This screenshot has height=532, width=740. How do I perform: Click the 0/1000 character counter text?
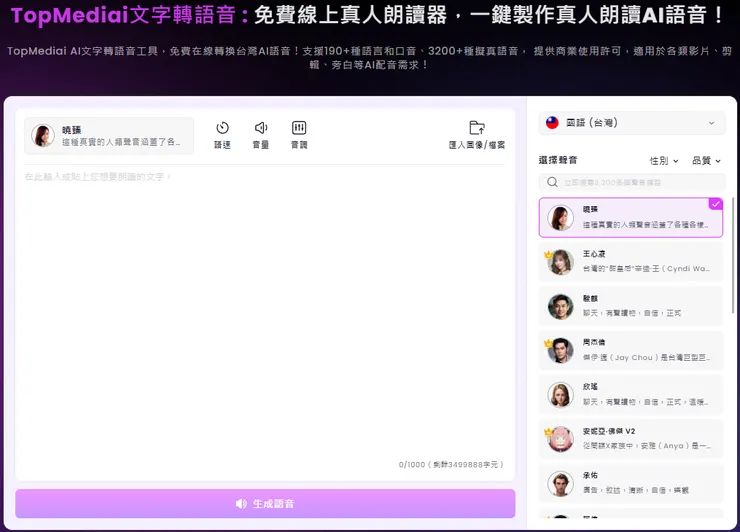point(451,464)
